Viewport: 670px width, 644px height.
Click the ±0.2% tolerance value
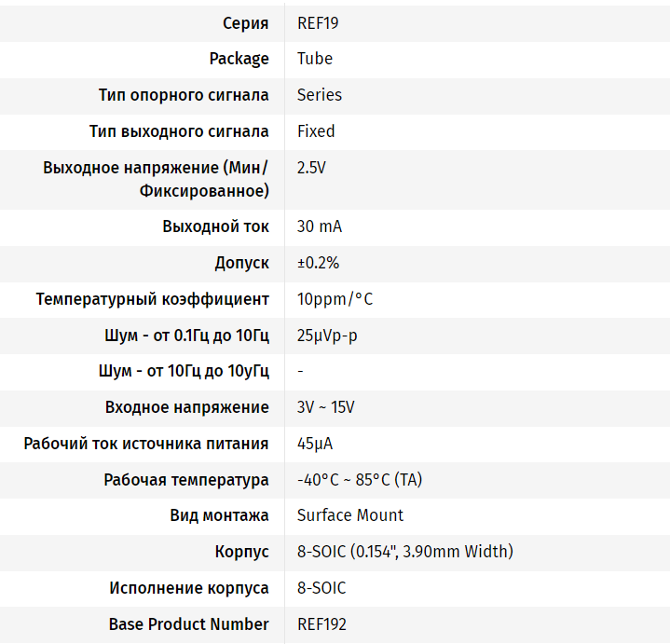click(318, 263)
